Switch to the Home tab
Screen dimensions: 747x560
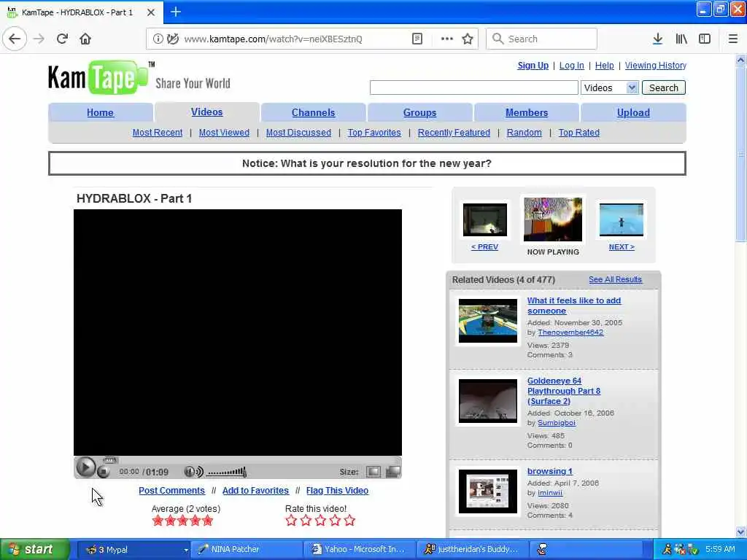tap(100, 113)
